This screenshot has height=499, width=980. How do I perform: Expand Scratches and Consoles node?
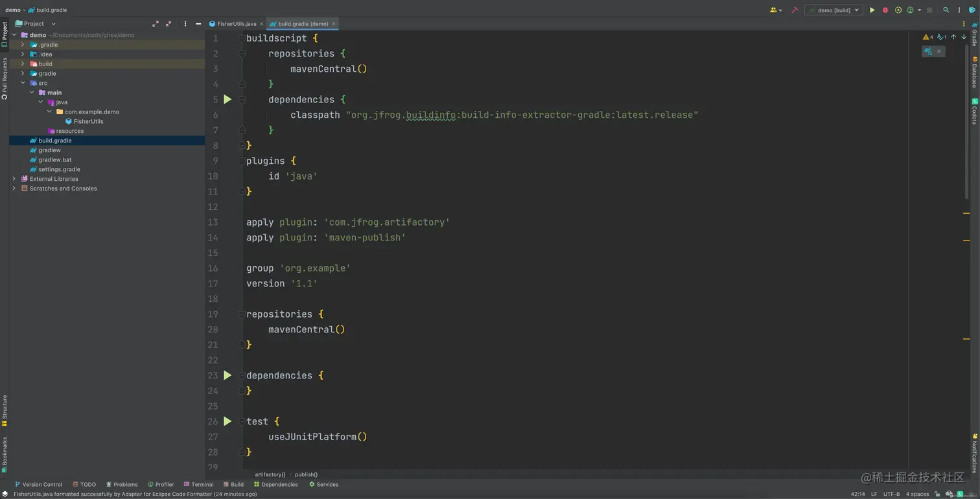point(14,189)
